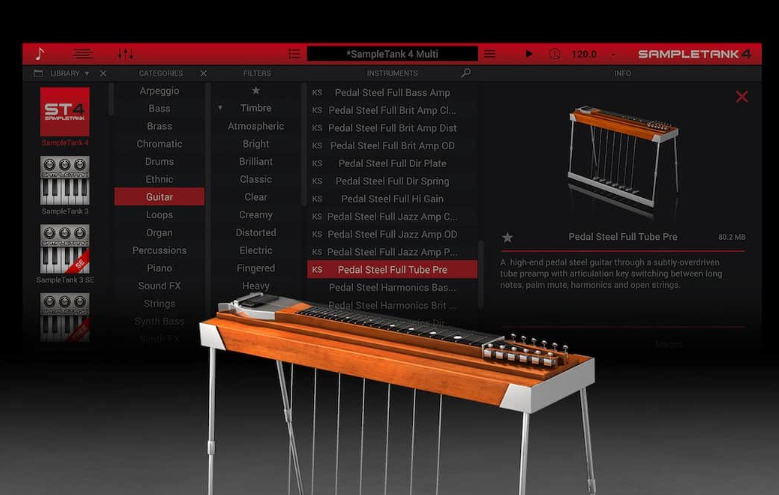
Task: Open the mixer faders icon
Action: [125, 54]
